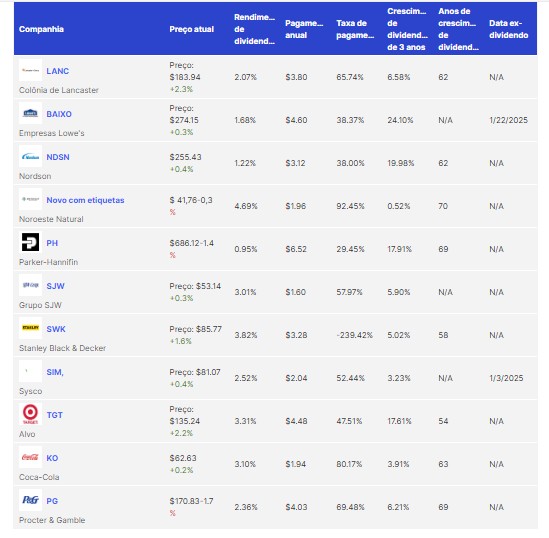Sort by Taxa de pagamento header
Viewport: 549px width, 538px height.
point(355,29)
